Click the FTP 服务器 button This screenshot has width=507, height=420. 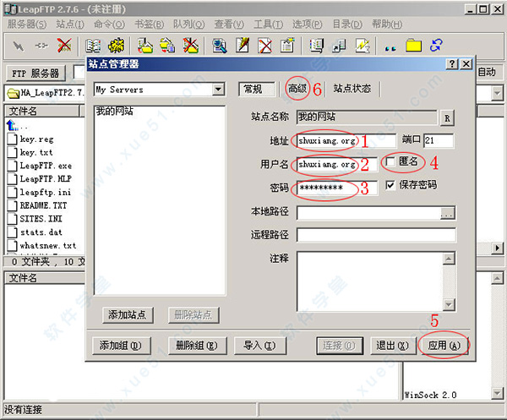(x=35, y=74)
